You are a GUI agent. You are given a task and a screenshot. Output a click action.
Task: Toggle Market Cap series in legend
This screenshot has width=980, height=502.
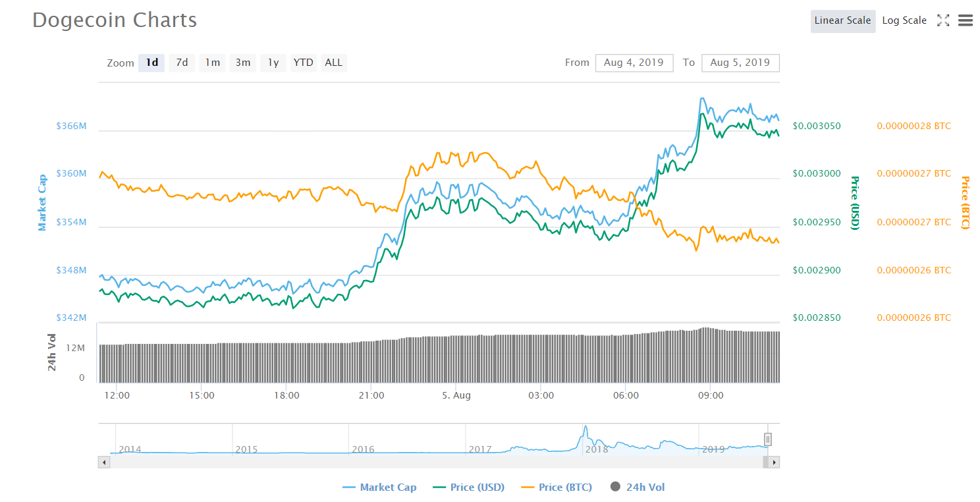(380, 488)
